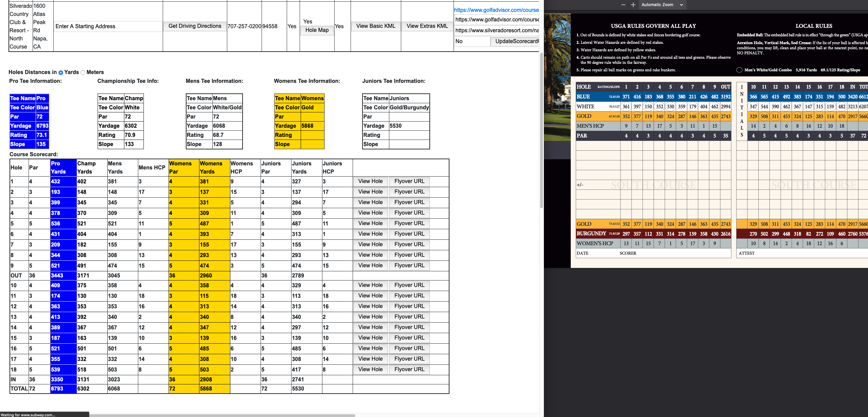The width and height of the screenshot is (868, 417).
Task: Click View Hole for hole 10
Action: point(370,285)
